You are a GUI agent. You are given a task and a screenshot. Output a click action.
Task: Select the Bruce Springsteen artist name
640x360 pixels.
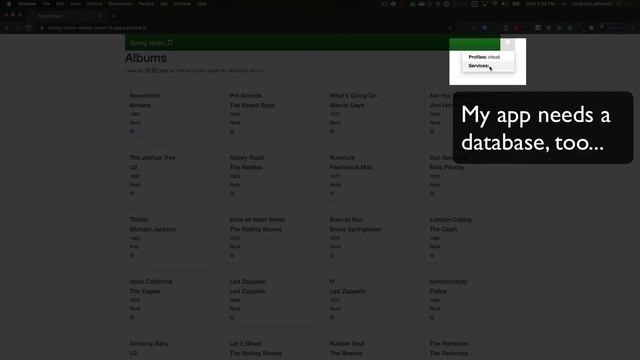point(355,229)
